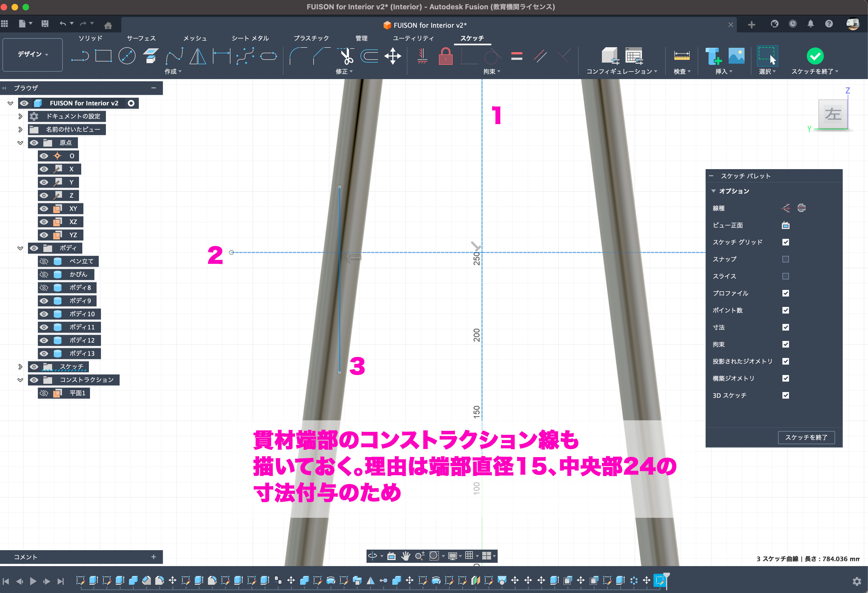This screenshot has height=593, width=868.
Task: Click the Measure ruler icon
Action: [x=682, y=56]
